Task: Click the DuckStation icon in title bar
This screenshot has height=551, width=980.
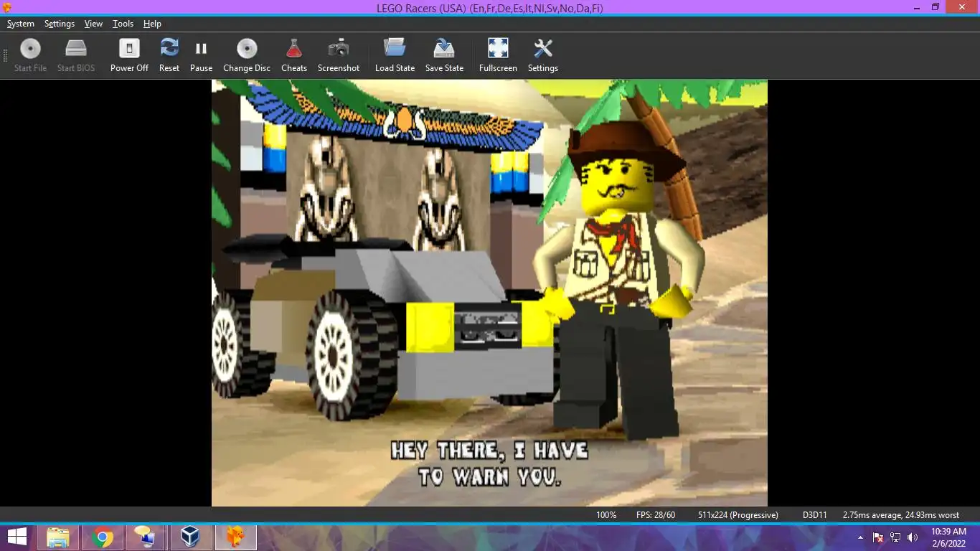Action: [x=7, y=7]
